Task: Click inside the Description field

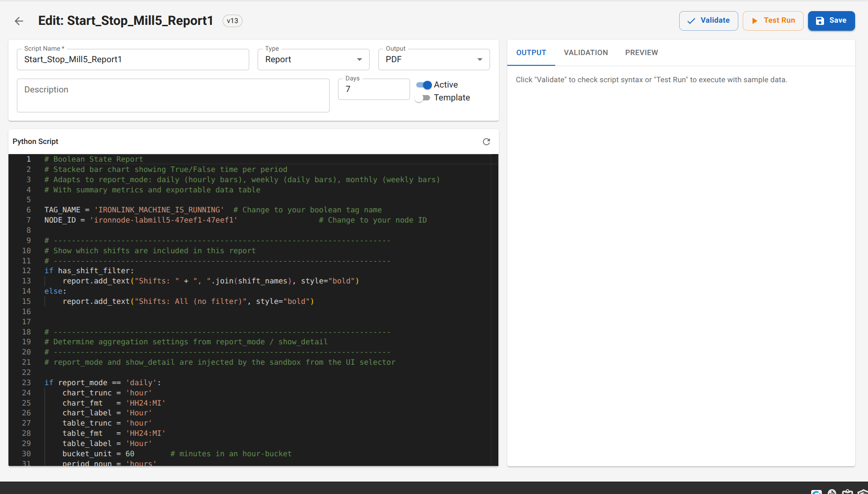Action: click(173, 95)
